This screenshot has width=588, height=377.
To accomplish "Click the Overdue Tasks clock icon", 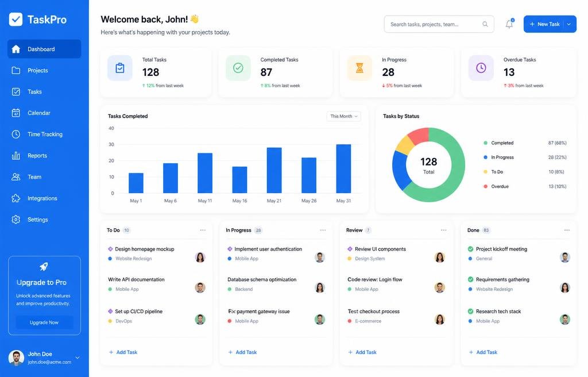I will (x=481, y=68).
